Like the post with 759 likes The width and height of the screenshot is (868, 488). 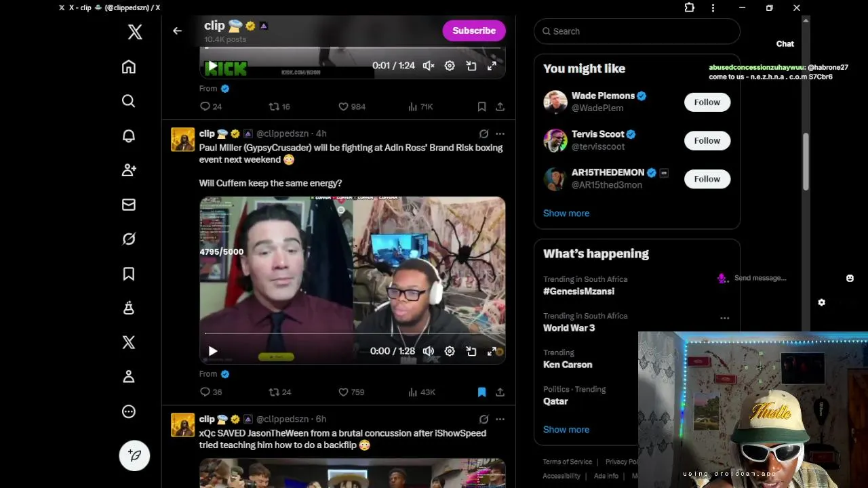(351, 392)
